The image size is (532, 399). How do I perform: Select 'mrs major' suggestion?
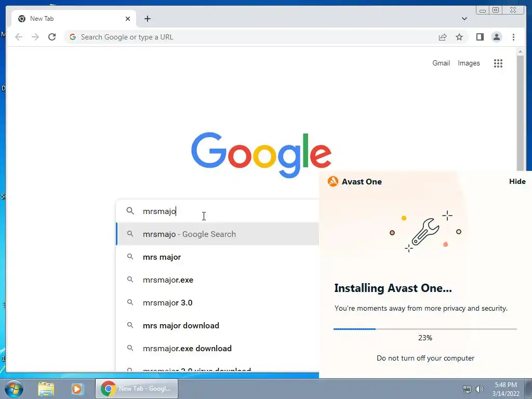click(x=218, y=257)
